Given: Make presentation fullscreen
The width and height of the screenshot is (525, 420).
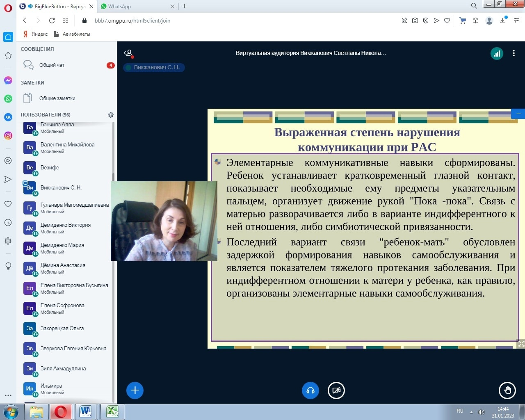Looking at the screenshot, I should pos(521,344).
